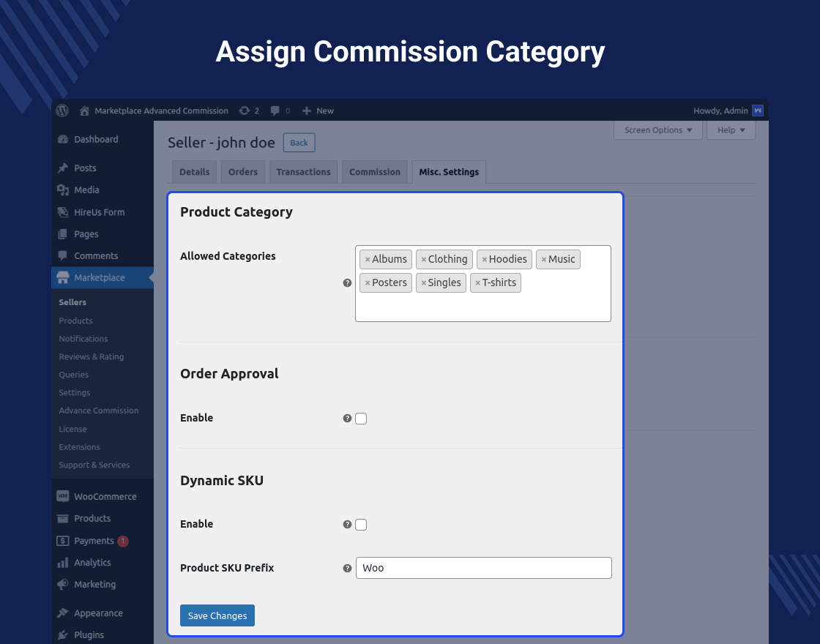This screenshot has width=820, height=644.
Task: Click inside the Product SKU Prefix field
Action: pyautogui.click(x=483, y=568)
